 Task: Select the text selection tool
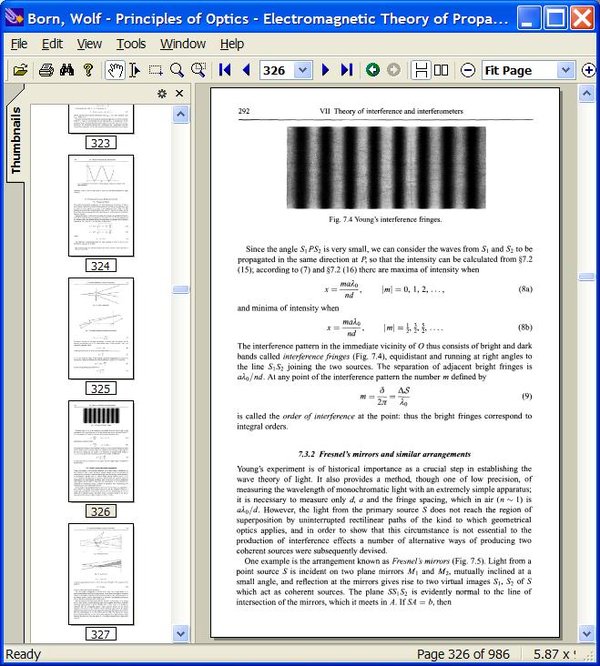coord(135,70)
